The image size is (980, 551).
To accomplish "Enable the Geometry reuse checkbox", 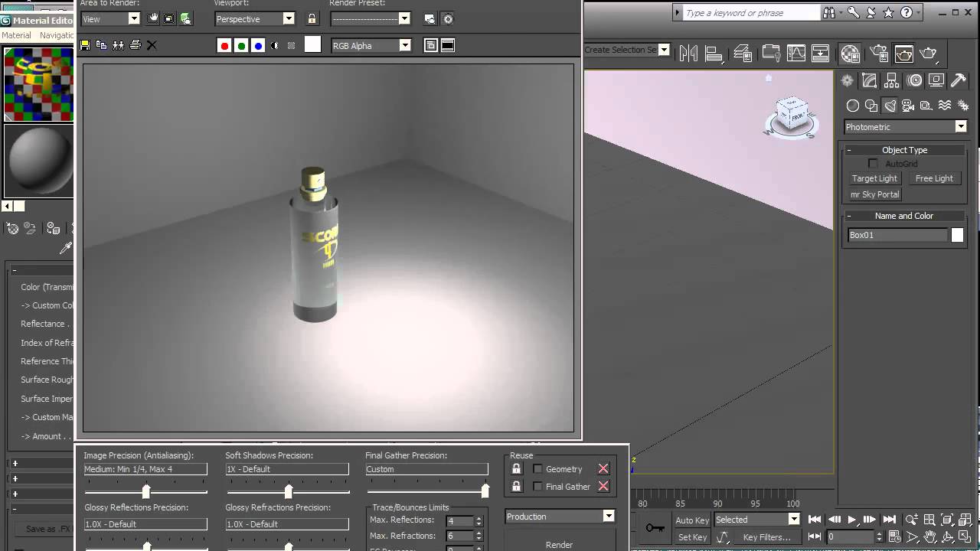I will (x=537, y=469).
